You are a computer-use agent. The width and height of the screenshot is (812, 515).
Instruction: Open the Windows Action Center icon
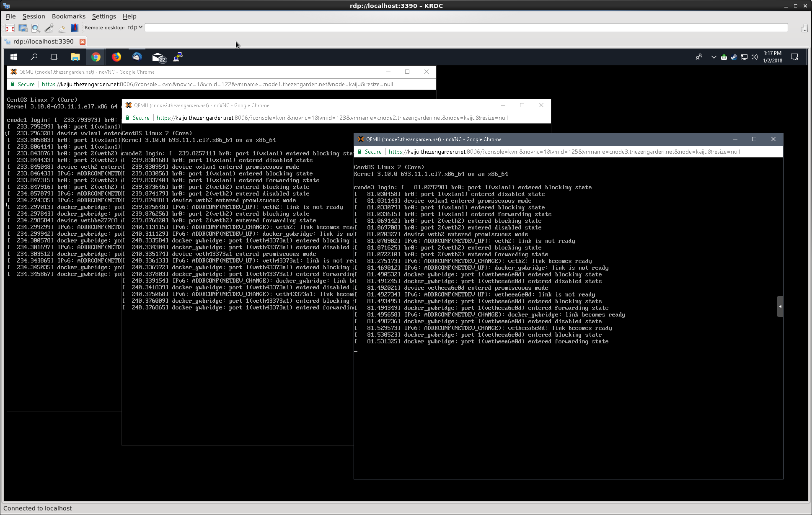point(794,57)
